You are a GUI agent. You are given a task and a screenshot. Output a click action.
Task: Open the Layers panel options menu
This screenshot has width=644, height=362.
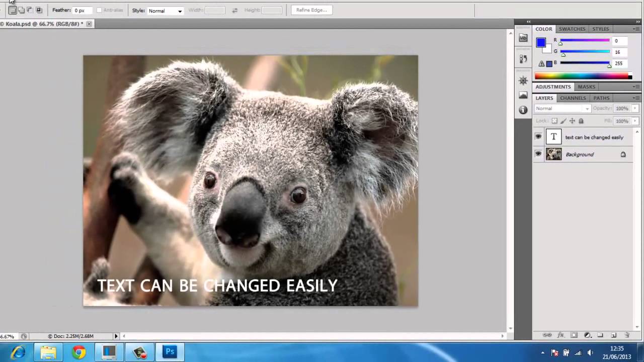(635, 98)
